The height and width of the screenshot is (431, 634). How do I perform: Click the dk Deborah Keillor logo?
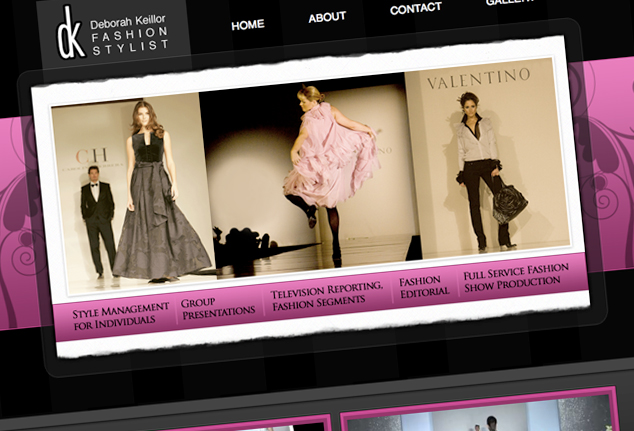(112, 32)
